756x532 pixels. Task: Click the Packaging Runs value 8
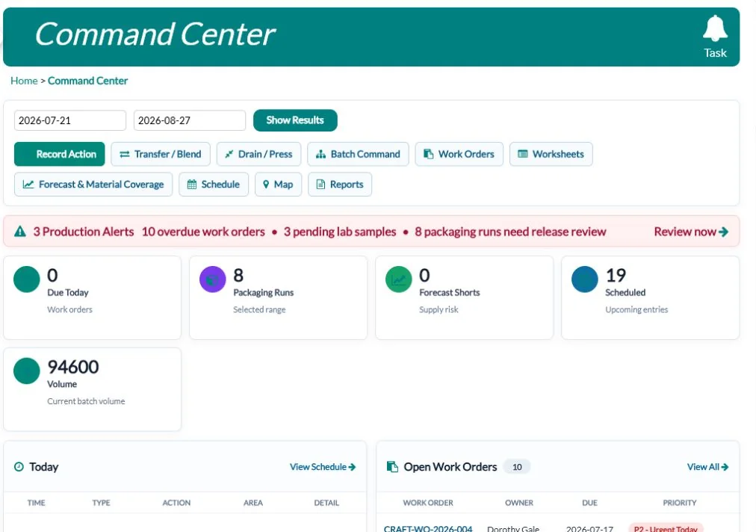(x=238, y=276)
